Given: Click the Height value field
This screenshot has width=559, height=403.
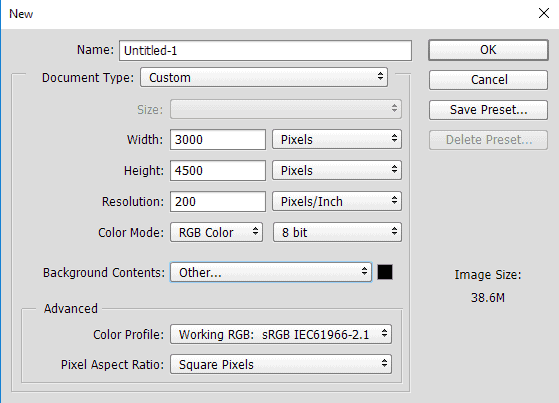Looking at the screenshot, I should pos(217,170).
